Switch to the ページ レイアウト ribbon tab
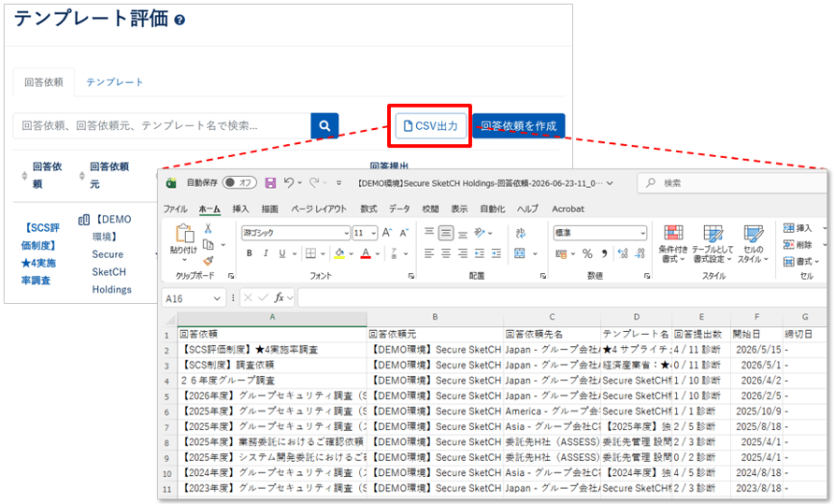The image size is (834, 504). tap(319, 209)
